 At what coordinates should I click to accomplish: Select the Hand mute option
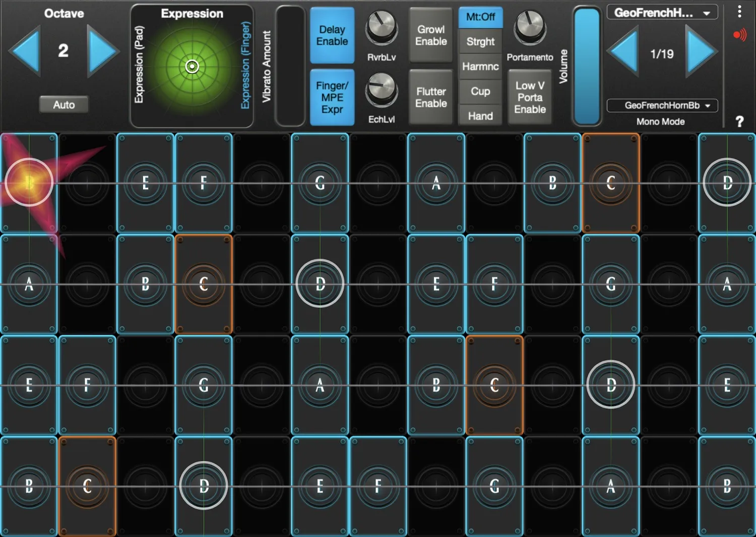480,116
